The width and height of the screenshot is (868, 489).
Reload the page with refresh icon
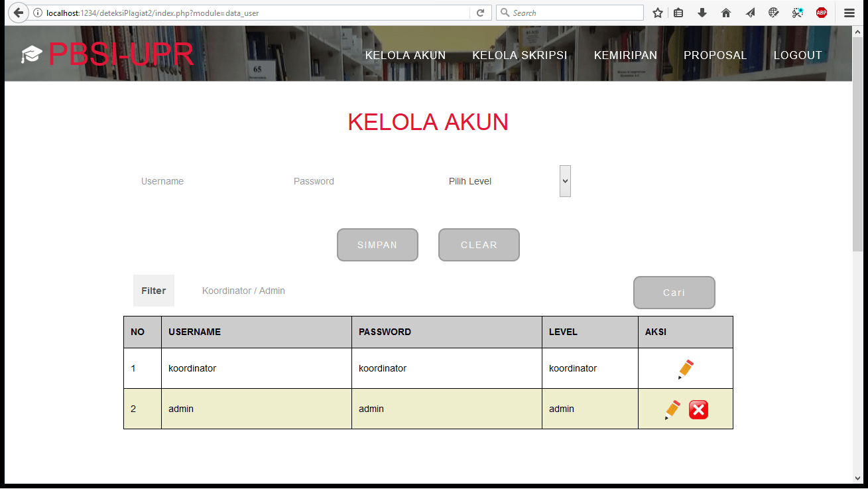pos(481,13)
